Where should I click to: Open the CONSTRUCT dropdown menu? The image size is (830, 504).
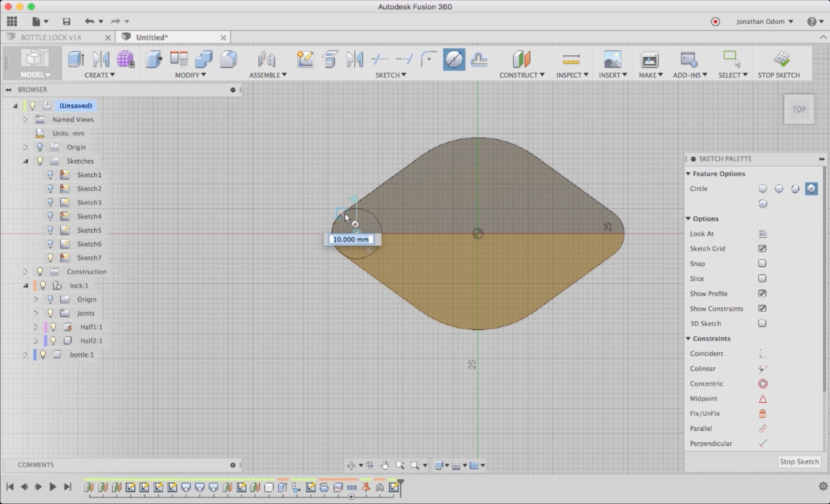tap(521, 75)
